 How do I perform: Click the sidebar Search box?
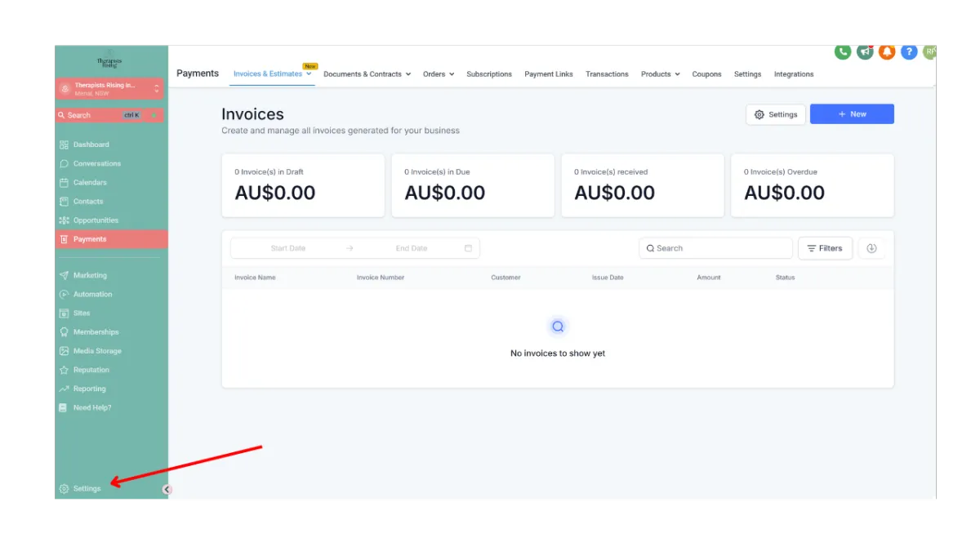tap(109, 115)
